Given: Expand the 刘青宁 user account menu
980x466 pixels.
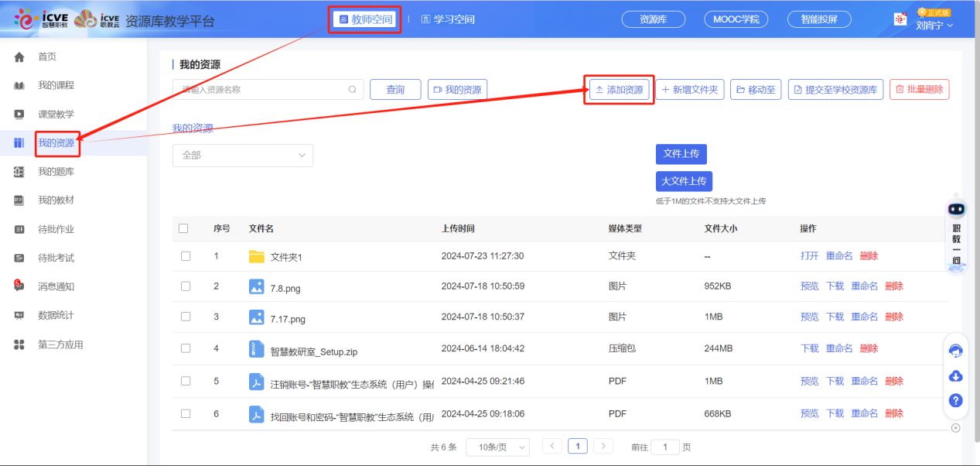Looking at the screenshot, I should [934, 25].
